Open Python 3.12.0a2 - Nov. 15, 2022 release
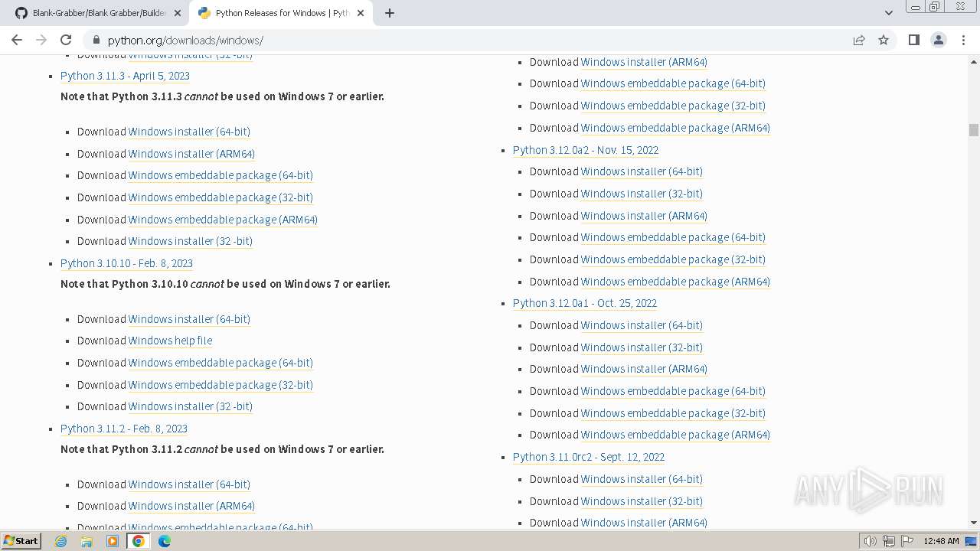Screen dimensions: 980x551 coord(586,150)
